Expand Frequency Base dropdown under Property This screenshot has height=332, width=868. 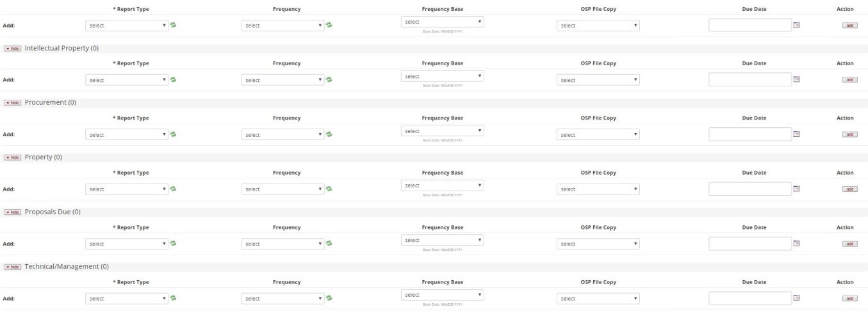[x=442, y=186]
